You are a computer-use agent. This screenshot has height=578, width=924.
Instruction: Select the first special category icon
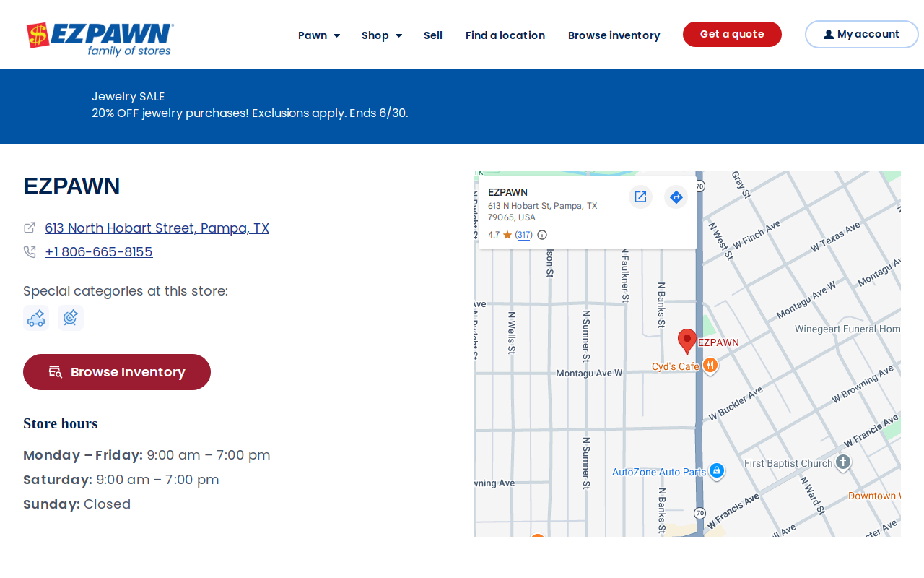coord(36,318)
